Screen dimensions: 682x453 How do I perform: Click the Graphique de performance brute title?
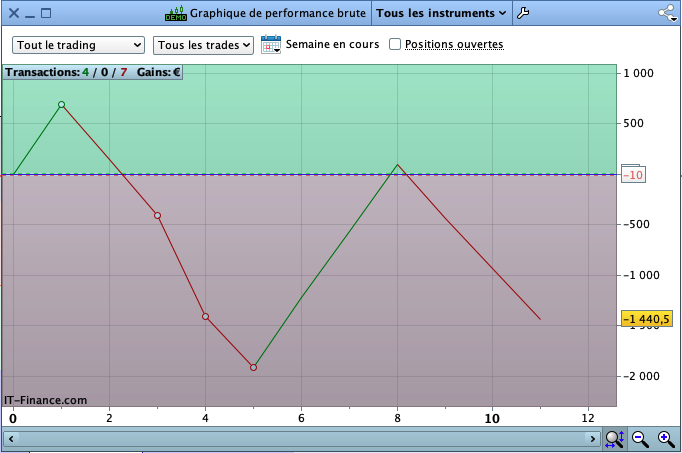tap(278, 13)
